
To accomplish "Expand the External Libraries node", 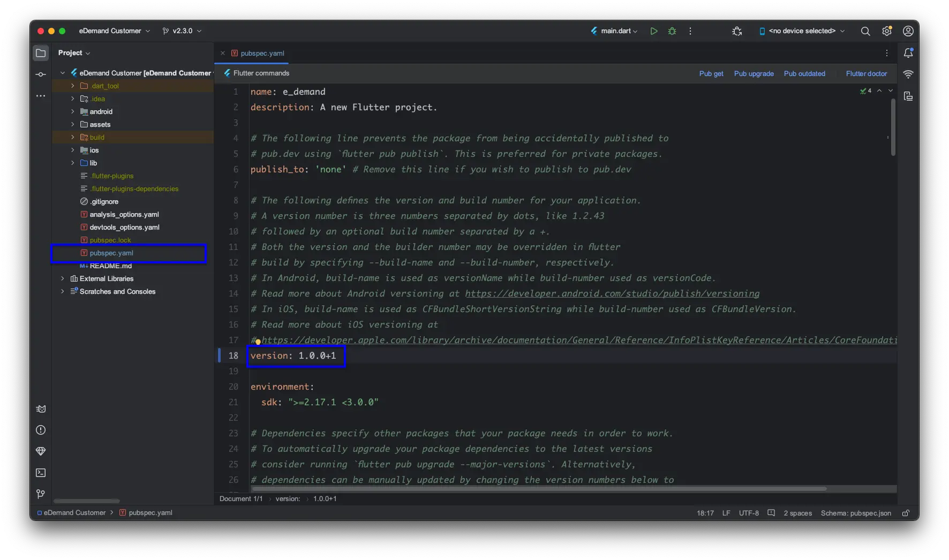I will coord(63,278).
